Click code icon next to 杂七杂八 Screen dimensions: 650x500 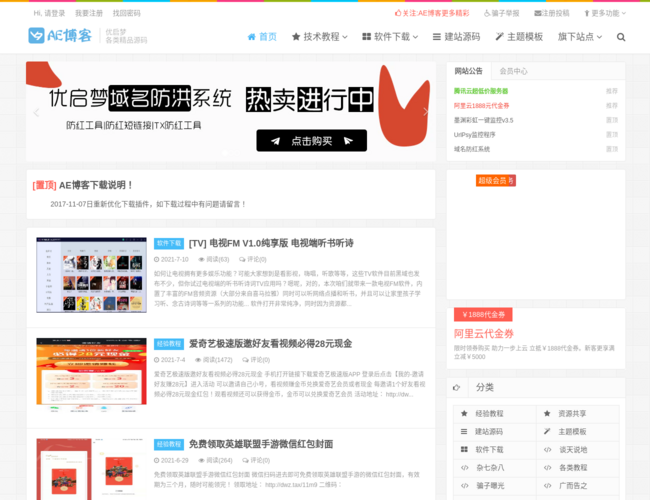point(465,468)
